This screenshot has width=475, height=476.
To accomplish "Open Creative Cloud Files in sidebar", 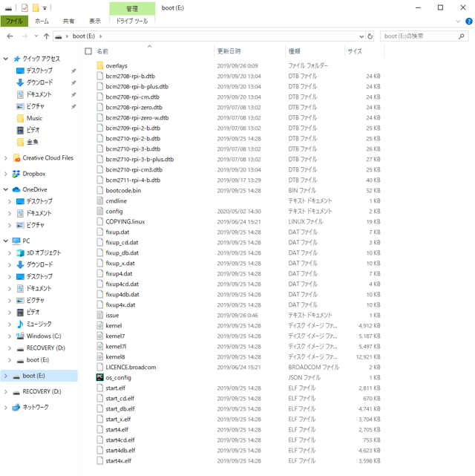I will (48, 158).
